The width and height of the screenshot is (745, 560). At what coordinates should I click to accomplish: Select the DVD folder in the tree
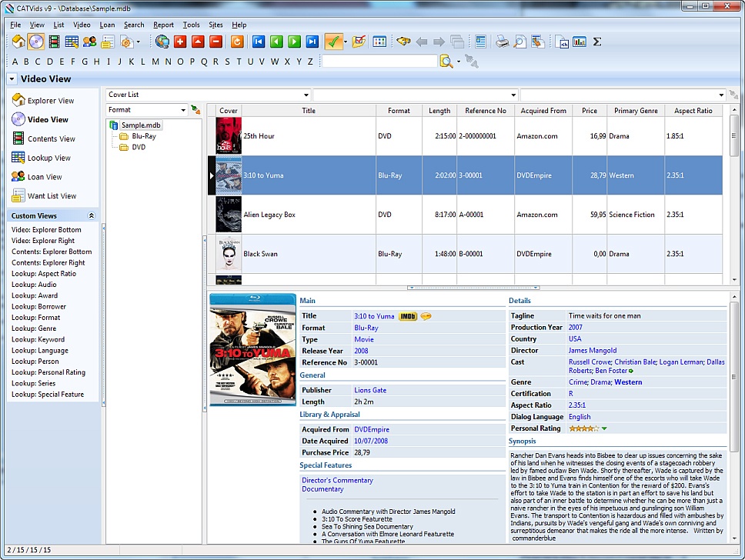click(x=139, y=147)
